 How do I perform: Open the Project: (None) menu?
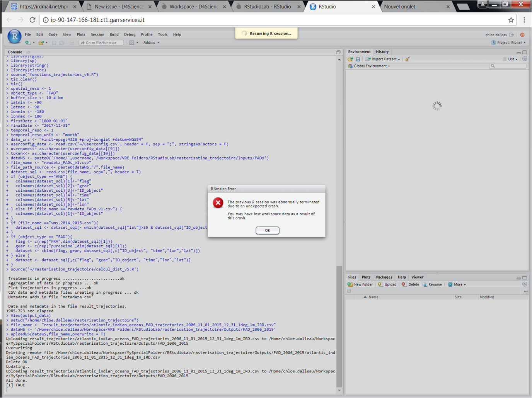[509, 43]
